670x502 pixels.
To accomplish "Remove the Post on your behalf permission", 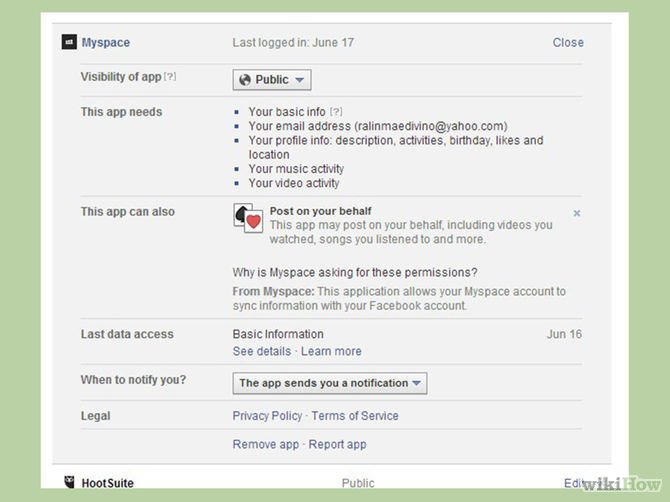I will click(x=577, y=213).
